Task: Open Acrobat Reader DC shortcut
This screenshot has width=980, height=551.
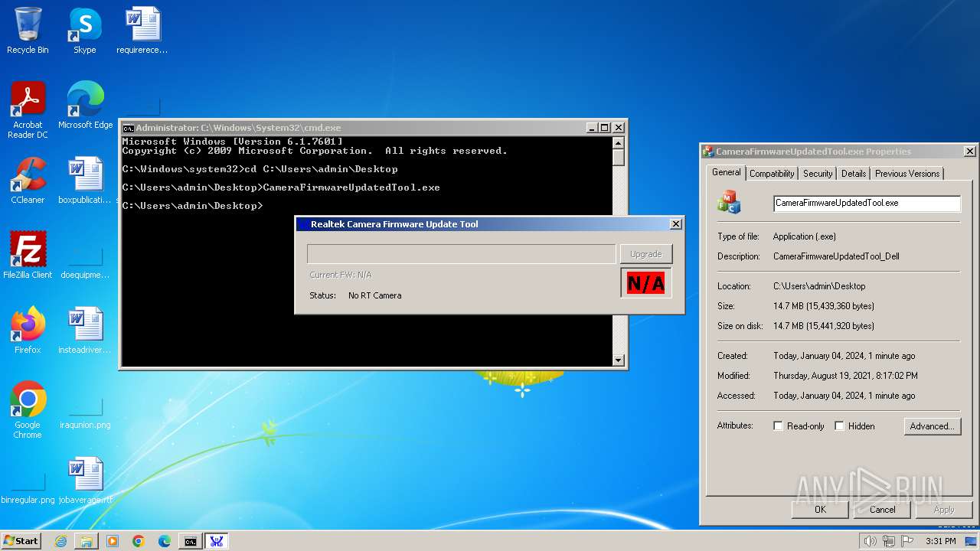Action: coord(28,110)
